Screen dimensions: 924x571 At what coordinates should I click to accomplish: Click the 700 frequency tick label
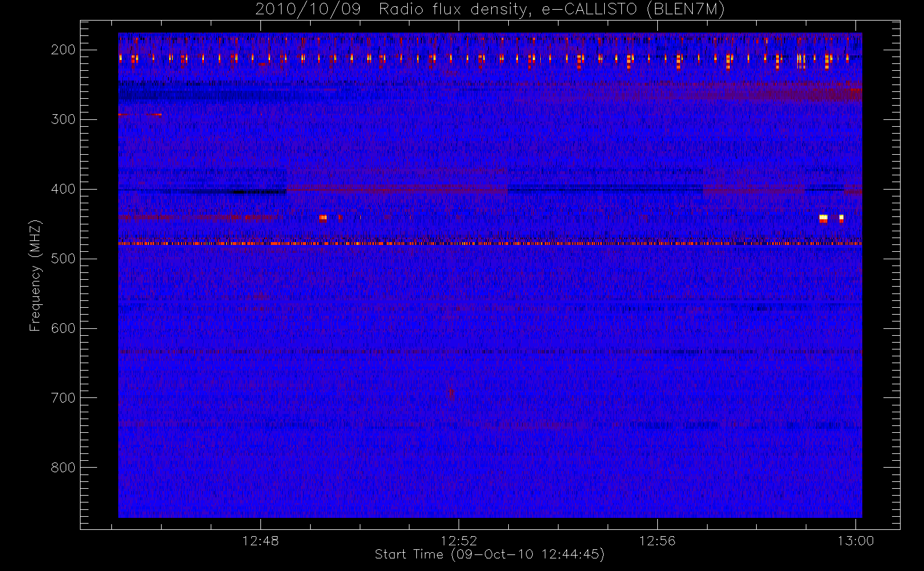(x=63, y=398)
